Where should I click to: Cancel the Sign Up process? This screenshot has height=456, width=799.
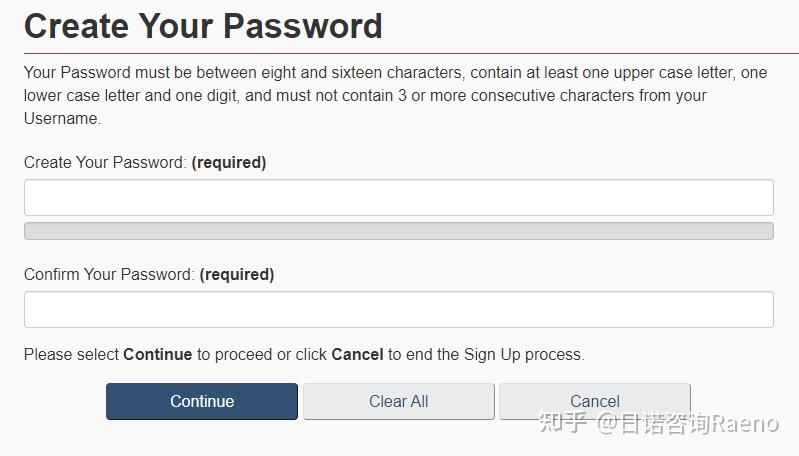(x=594, y=401)
